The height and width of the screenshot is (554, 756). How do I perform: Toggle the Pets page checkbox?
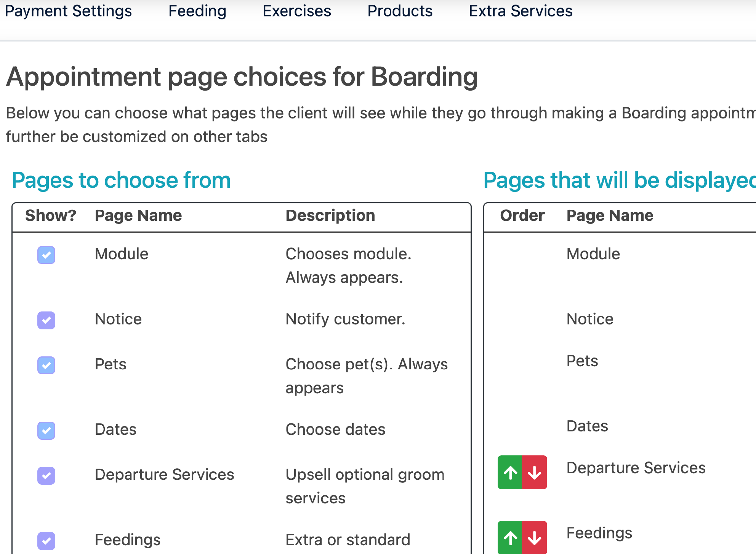tap(46, 365)
